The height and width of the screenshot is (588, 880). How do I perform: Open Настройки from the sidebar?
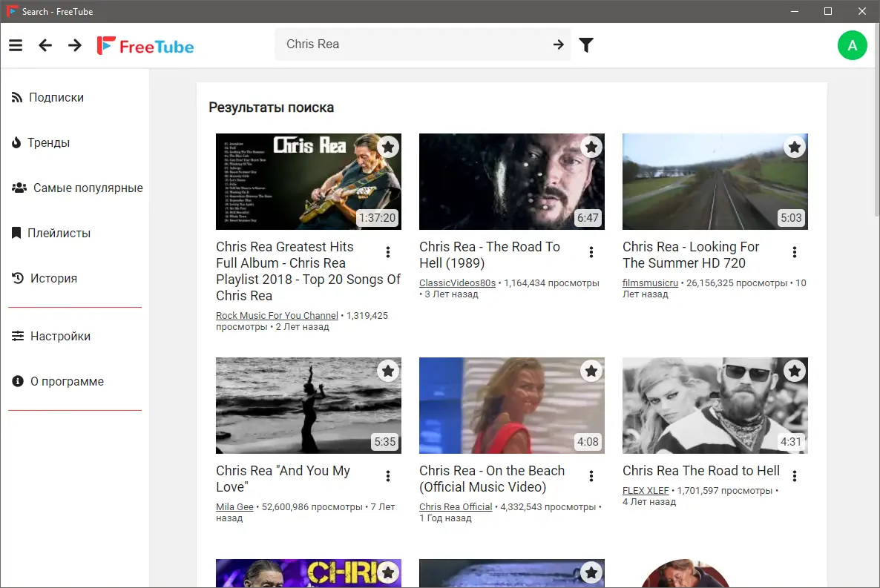pos(59,336)
